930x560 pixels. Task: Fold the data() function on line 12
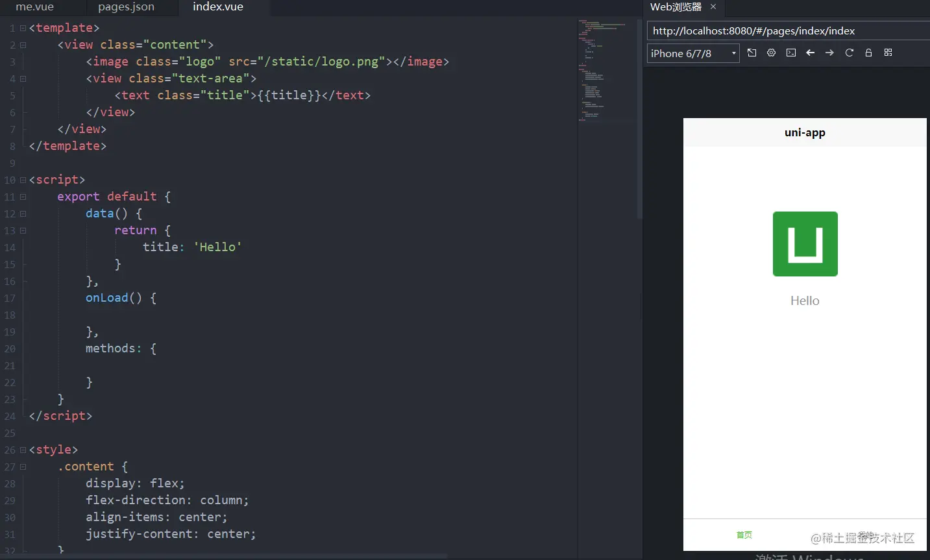(23, 213)
